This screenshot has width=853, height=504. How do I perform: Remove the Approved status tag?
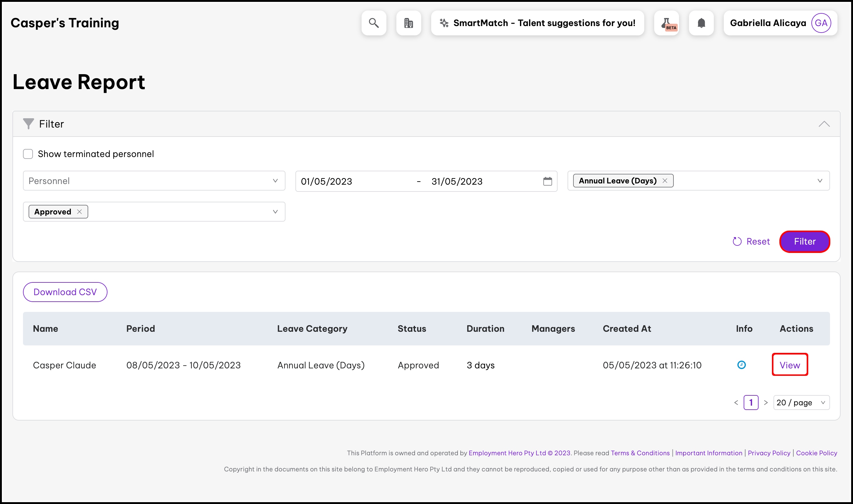[x=80, y=212]
